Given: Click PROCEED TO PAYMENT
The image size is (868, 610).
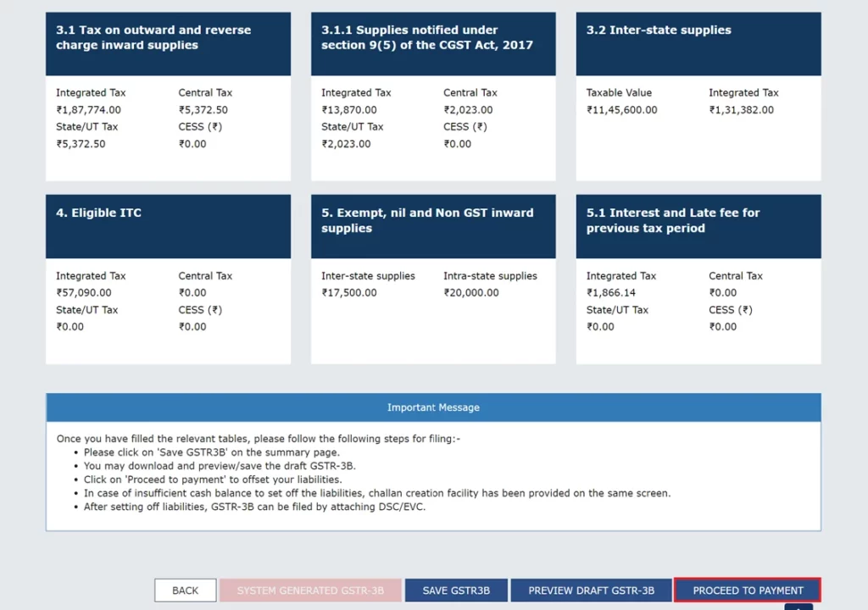Looking at the screenshot, I should click(748, 591).
